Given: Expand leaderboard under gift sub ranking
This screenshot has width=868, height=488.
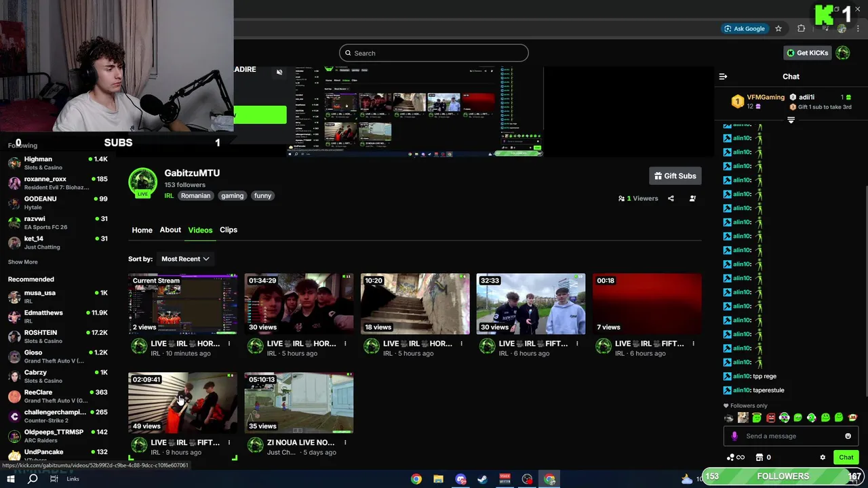Looking at the screenshot, I should tap(791, 120).
